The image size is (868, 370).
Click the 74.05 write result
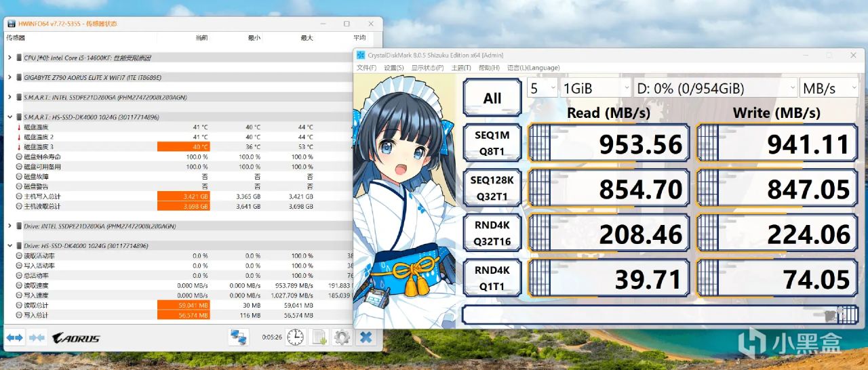click(x=777, y=279)
